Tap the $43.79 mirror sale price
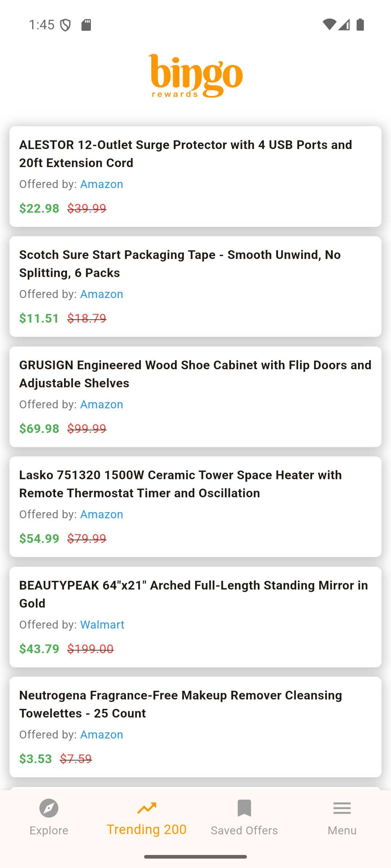This screenshot has width=391, height=868. click(39, 649)
